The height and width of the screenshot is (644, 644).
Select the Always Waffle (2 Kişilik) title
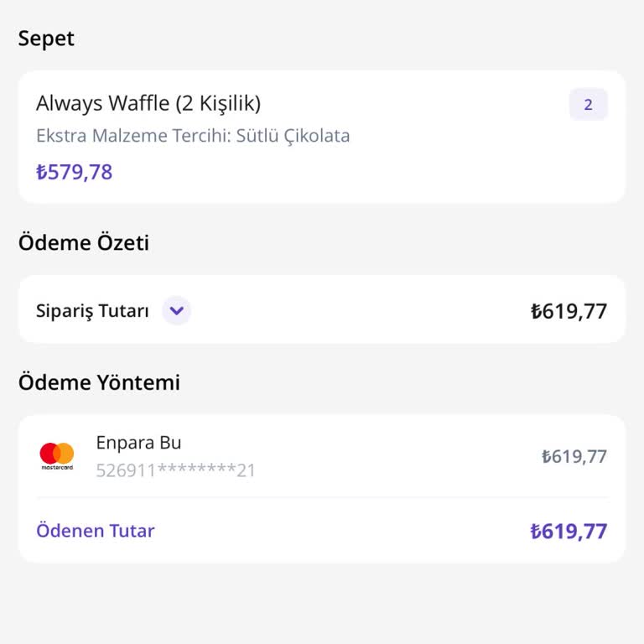tap(148, 103)
